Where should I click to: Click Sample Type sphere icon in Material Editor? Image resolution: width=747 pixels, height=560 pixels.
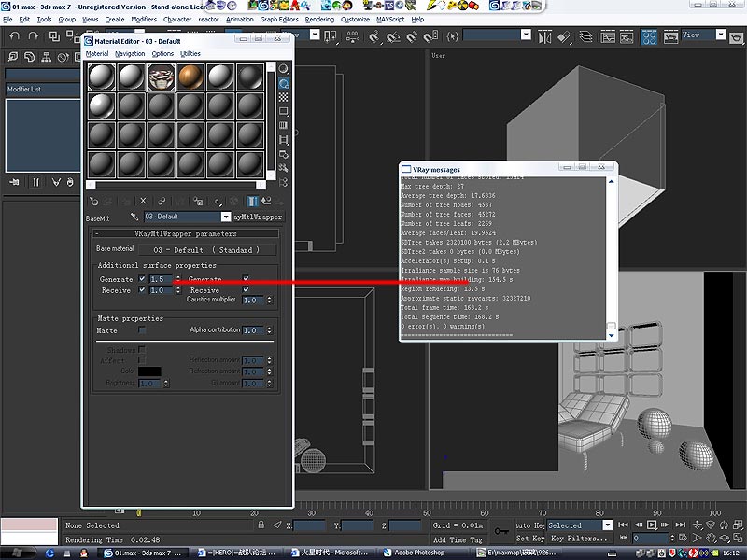click(284, 69)
